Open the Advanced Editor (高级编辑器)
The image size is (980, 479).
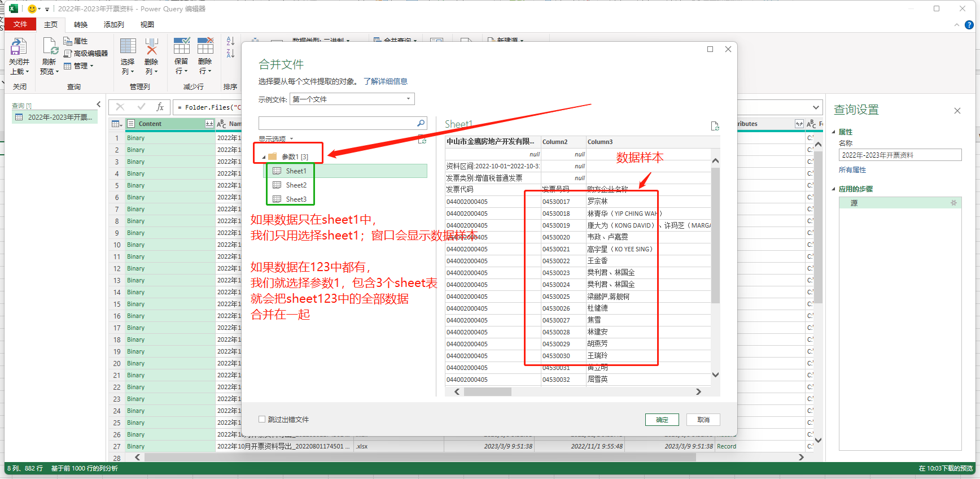(86, 53)
